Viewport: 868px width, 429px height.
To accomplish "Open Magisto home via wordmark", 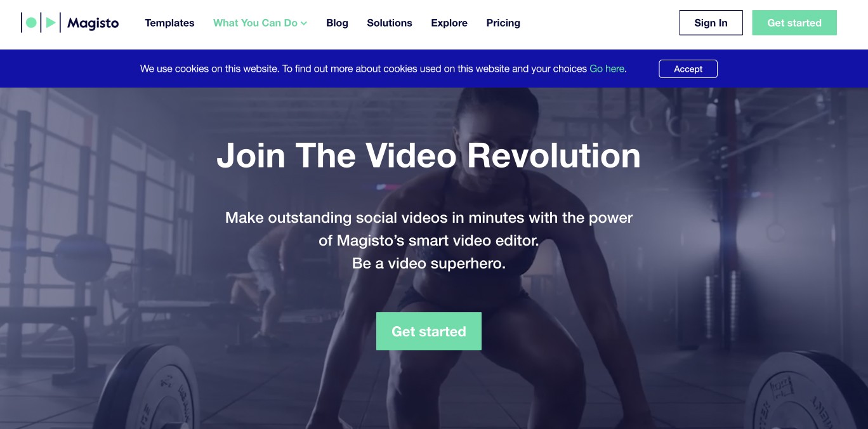I will click(x=93, y=23).
